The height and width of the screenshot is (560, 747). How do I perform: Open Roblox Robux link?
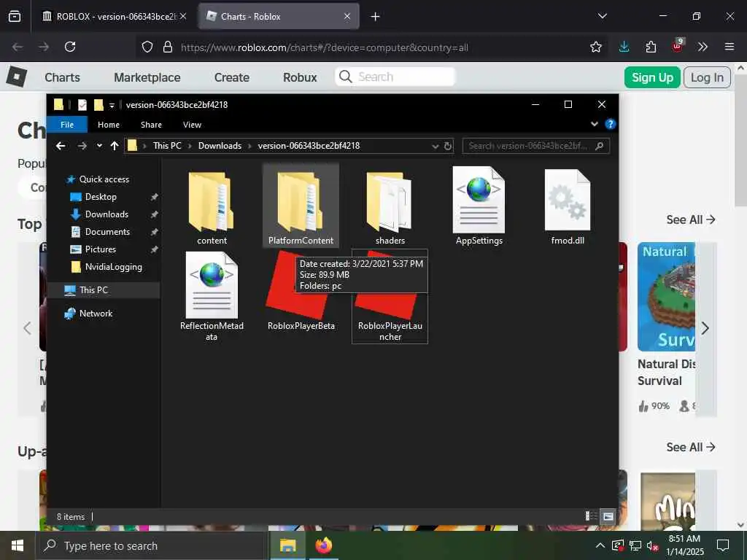(300, 77)
